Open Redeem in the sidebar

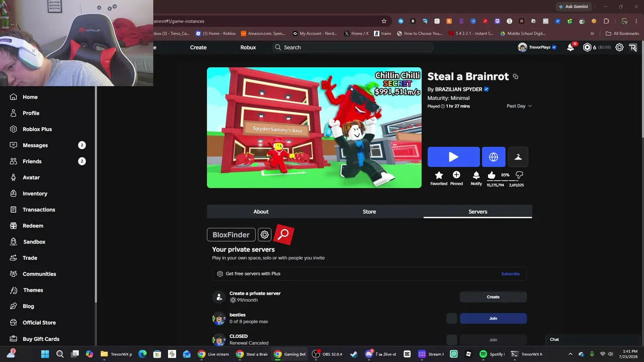point(33,226)
